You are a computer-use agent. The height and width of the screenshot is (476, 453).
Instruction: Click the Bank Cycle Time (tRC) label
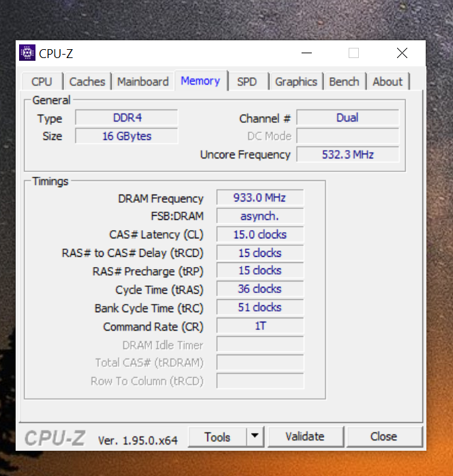(149, 309)
